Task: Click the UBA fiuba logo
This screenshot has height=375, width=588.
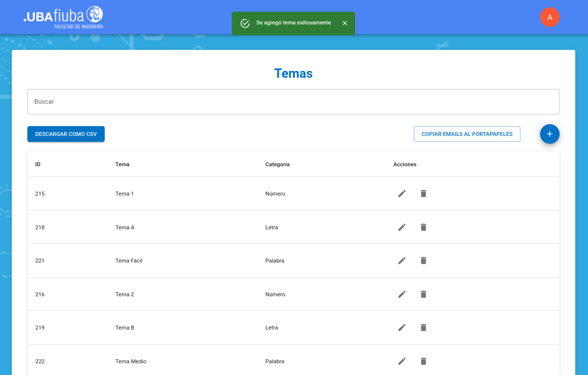Action: pos(64,17)
